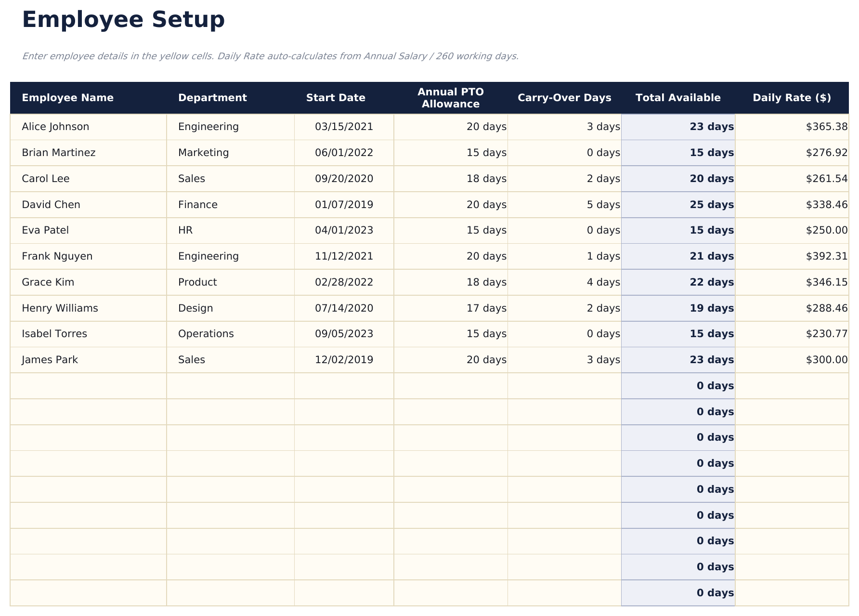Screen dimensions: 859x616
Task: Click the Employee Name column header
Action: coord(68,97)
